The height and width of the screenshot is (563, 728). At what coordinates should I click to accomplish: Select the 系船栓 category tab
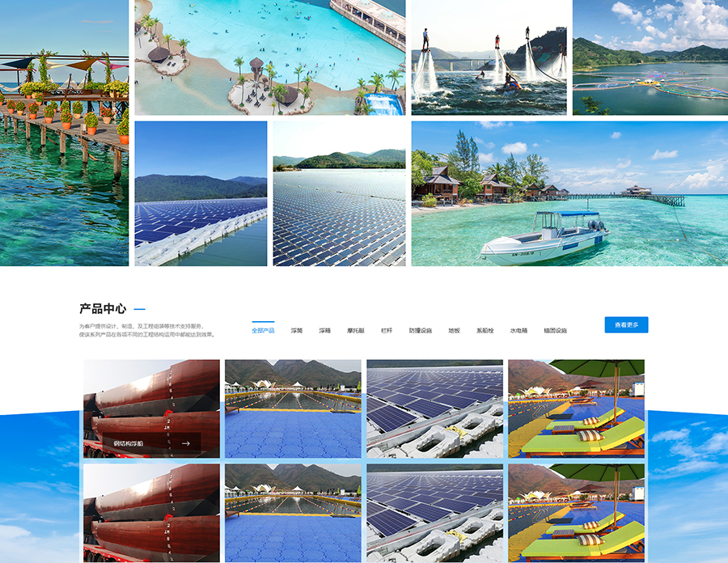point(485,331)
